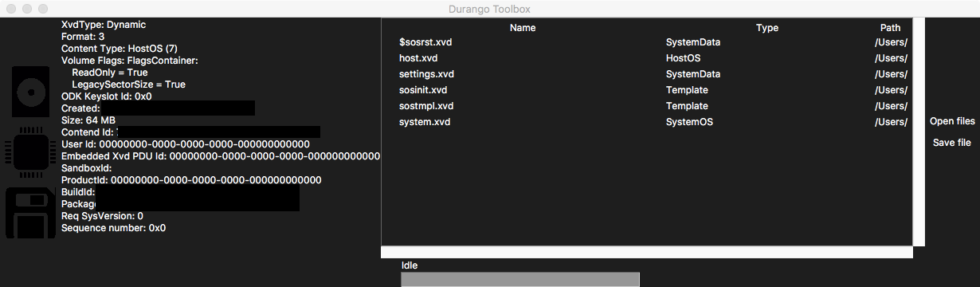980x287 pixels.
Task: Open files using the Open files button
Action: tap(952, 121)
